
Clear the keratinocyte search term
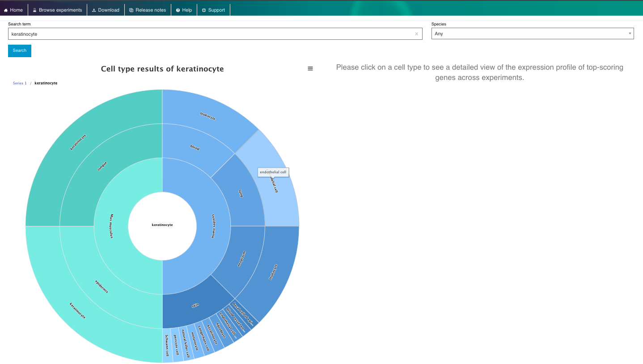pos(416,34)
